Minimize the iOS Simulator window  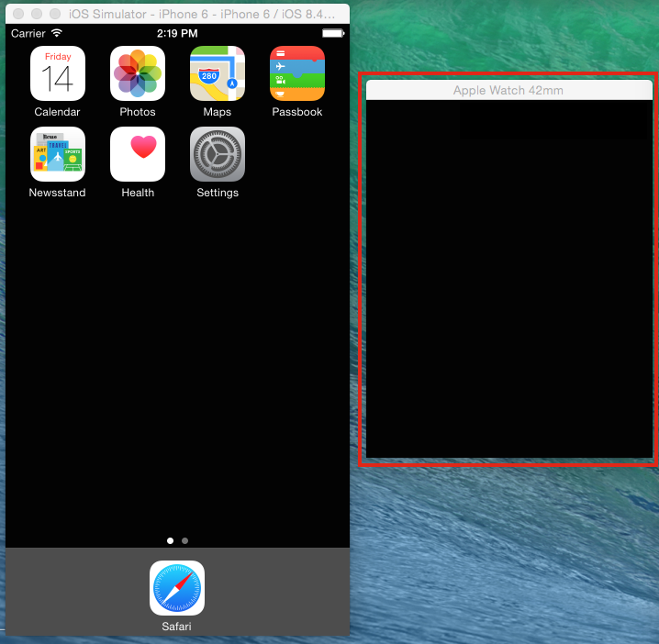click(x=37, y=14)
